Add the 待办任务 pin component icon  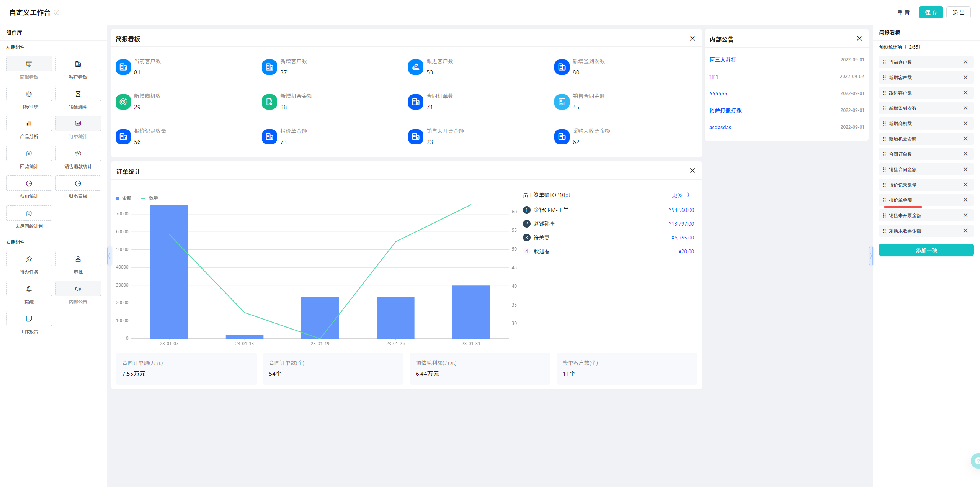coord(29,259)
